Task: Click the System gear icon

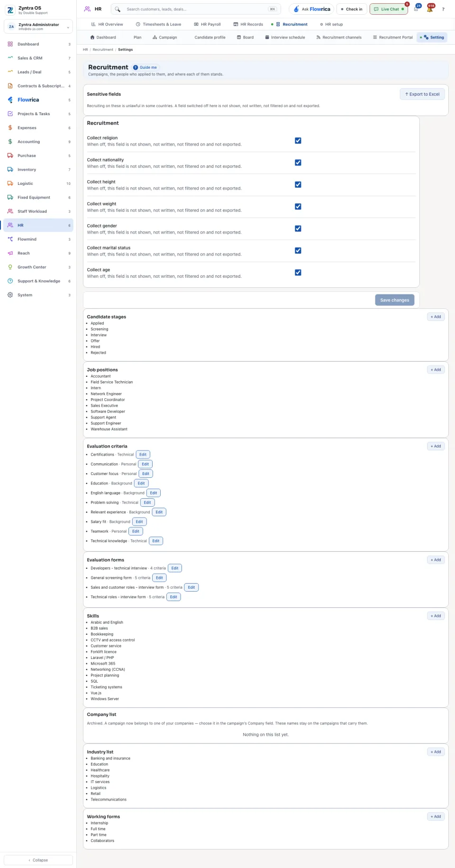Action: click(10, 295)
